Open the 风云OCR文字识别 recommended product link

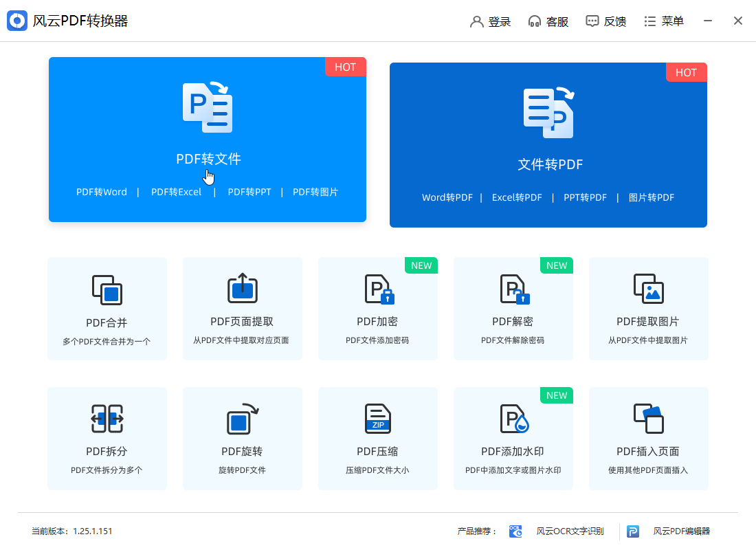pyautogui.click(x=570, y=531)
